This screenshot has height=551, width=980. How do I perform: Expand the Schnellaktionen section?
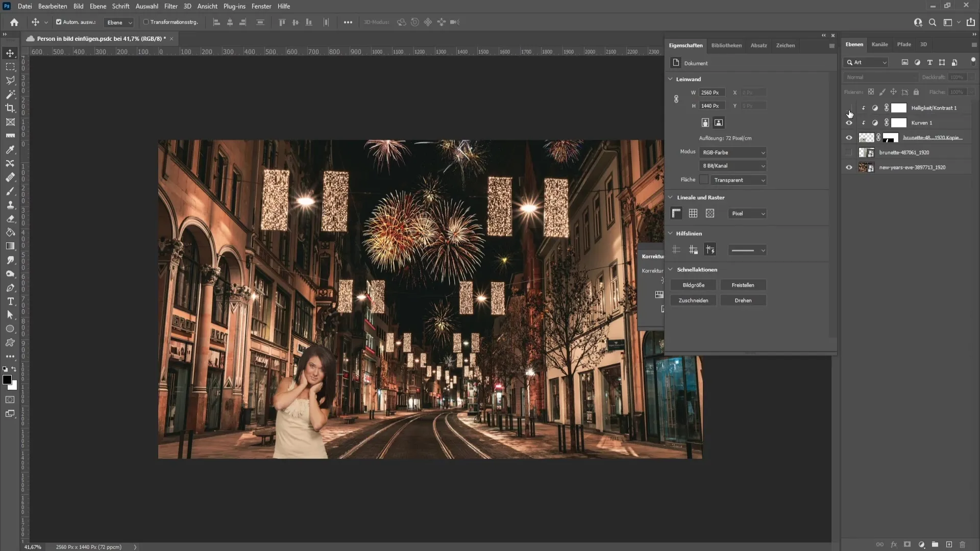(671, 270)
